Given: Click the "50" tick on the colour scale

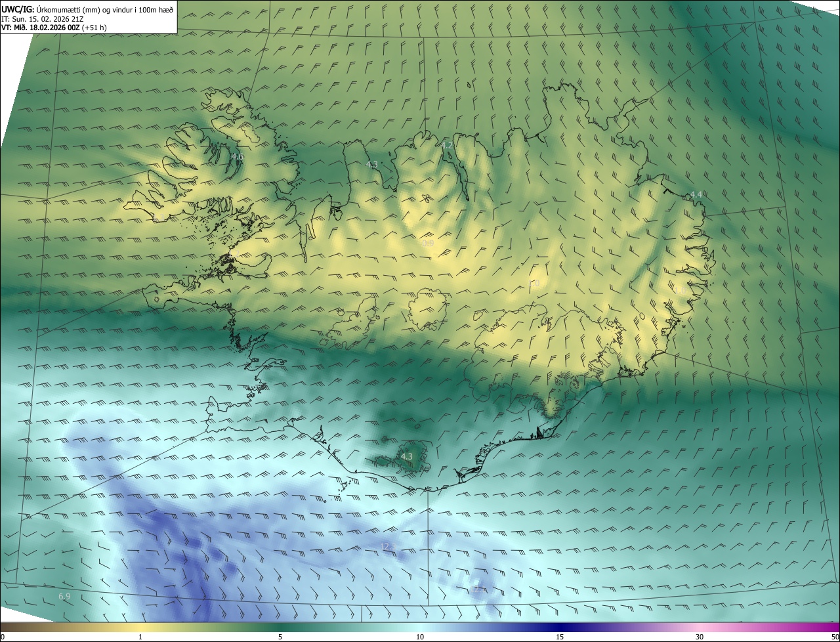Looking at the screenshot, I should (835, 637).
